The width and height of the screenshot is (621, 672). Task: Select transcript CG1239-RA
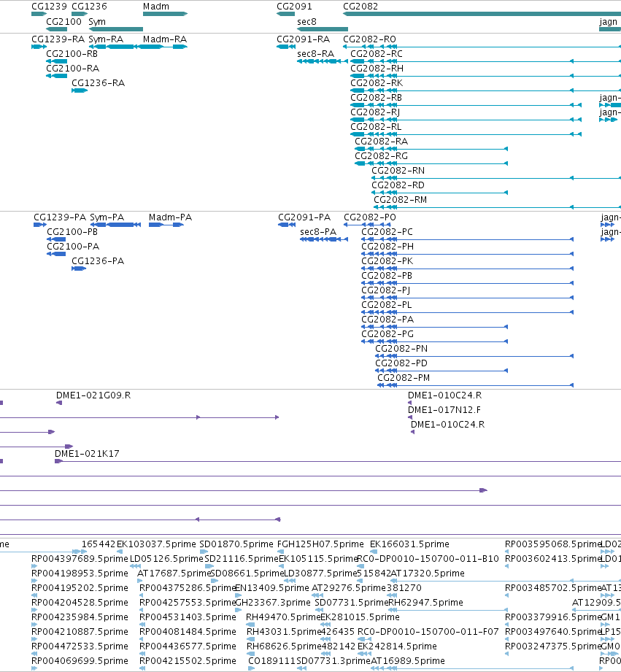click(58, 39)
